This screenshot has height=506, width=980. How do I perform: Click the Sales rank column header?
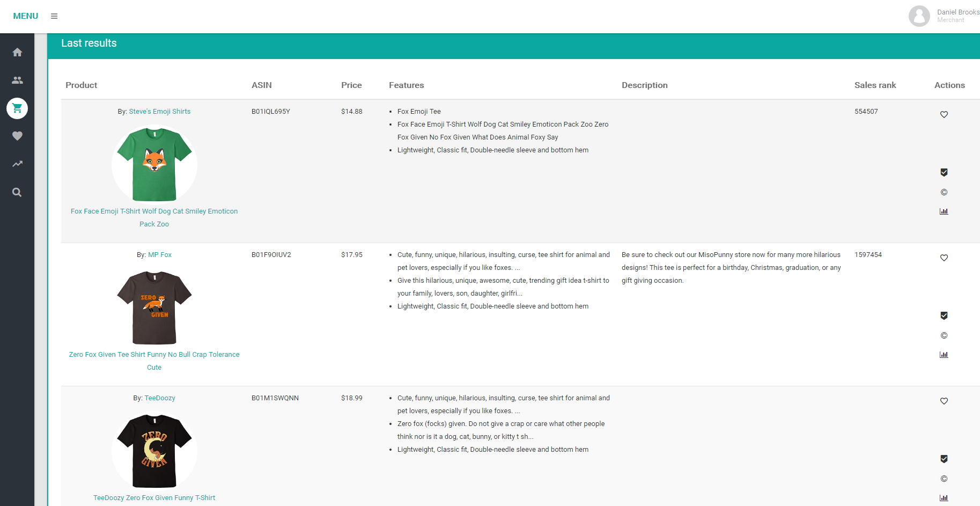point(875,85)
